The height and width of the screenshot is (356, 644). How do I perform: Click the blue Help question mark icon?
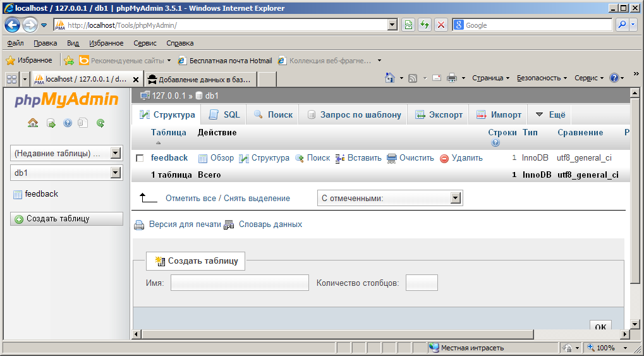(x=614, y=78)
